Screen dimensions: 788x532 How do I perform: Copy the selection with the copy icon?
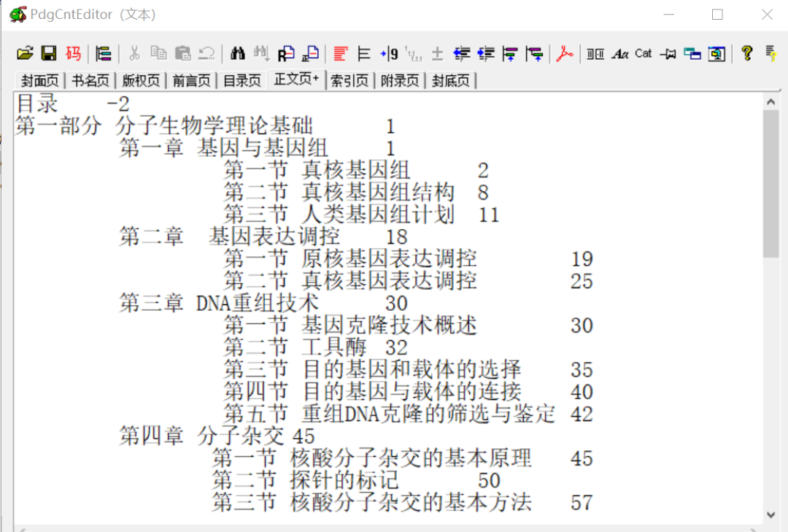[x=158, y=53]
